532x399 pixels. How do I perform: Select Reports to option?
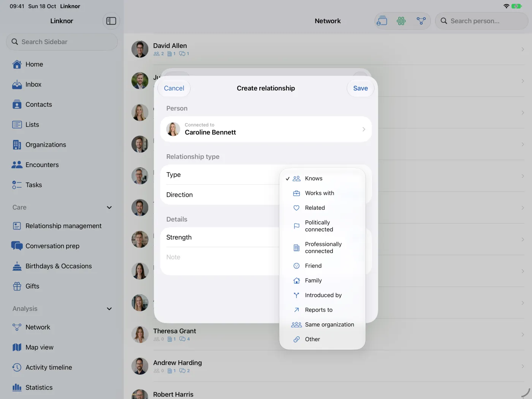pyautogui.click(x=322, y=310)
